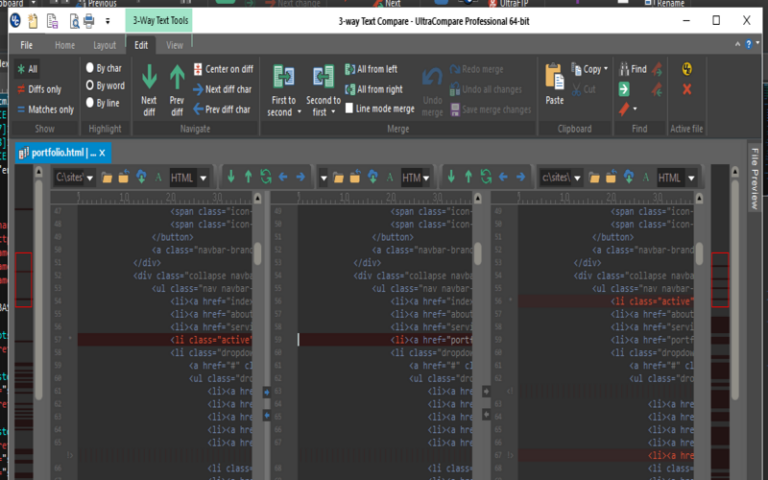
Task: Open left pane HTML syntax dropdown
Action: coord(204,178)
